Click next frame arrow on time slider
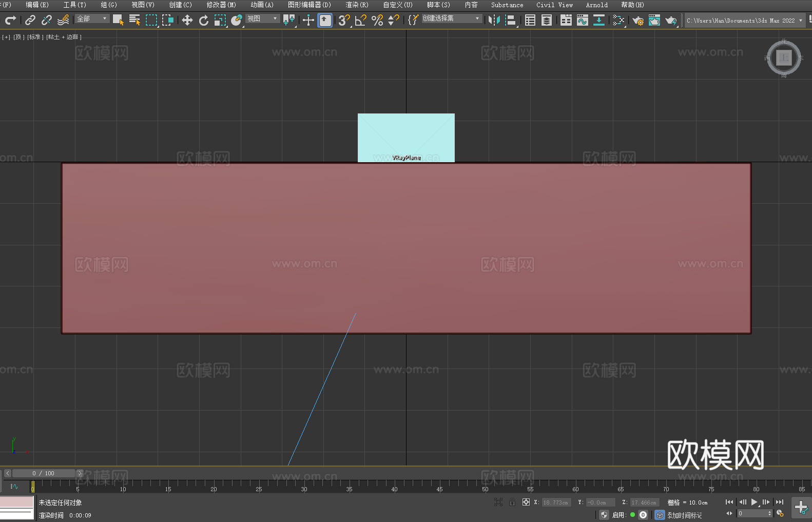The image size is (812, 522). pyautogui.click(x=80, y=473)
